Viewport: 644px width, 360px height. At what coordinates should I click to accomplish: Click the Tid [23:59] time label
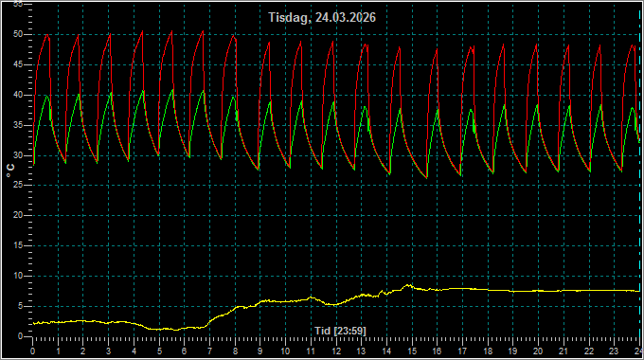coord(341,331)
